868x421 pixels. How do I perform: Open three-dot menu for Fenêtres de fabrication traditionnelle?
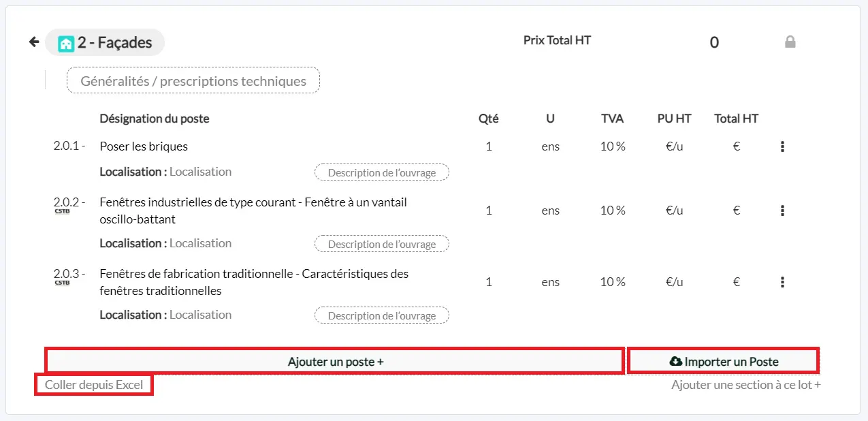[783, 282]
